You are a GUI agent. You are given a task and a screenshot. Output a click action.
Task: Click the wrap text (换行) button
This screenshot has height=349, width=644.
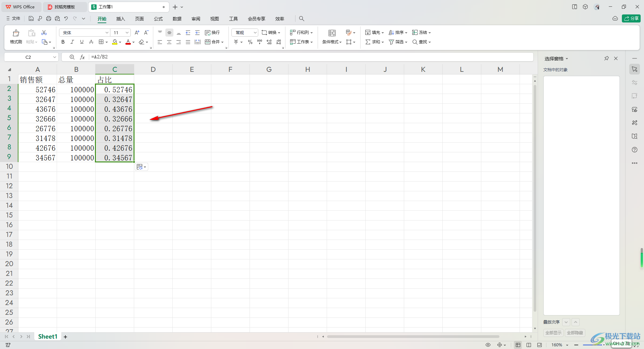pyautogui.click(x=212, y=33)
